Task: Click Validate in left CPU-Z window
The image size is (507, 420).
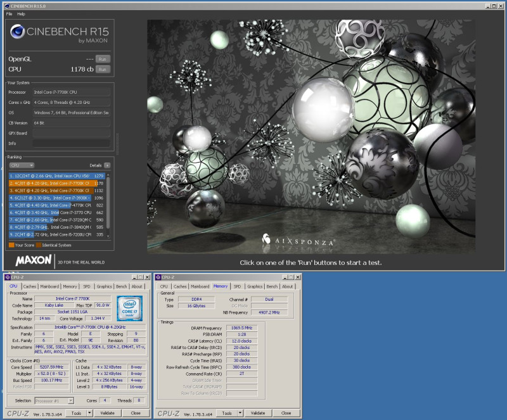Action: [107, 413]
